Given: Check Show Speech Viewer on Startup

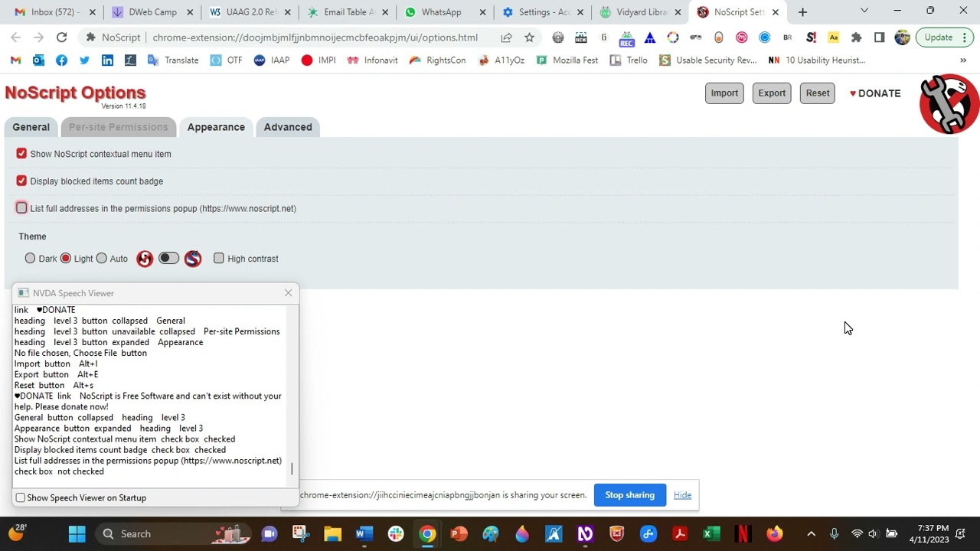Looking at the screenshot, I should 21,497.
